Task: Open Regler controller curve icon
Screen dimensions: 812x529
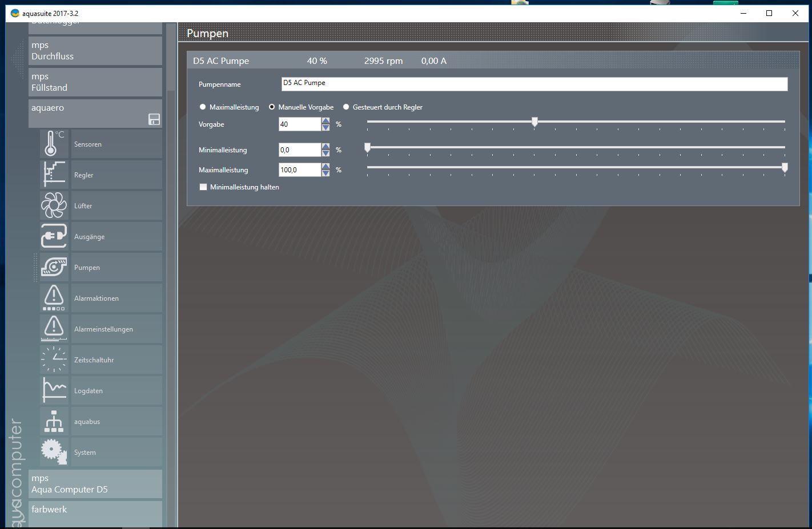Action: (54, 175)
